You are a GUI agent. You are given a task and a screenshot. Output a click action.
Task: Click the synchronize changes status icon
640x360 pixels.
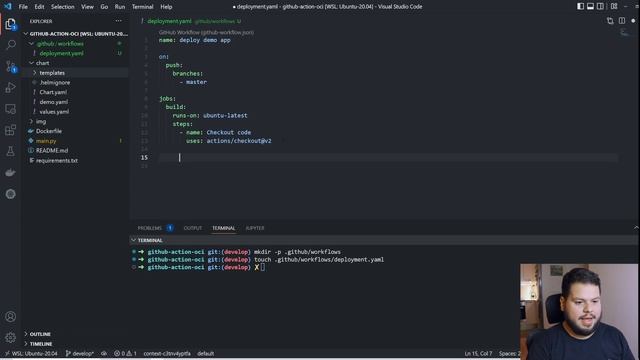point(104,353)
